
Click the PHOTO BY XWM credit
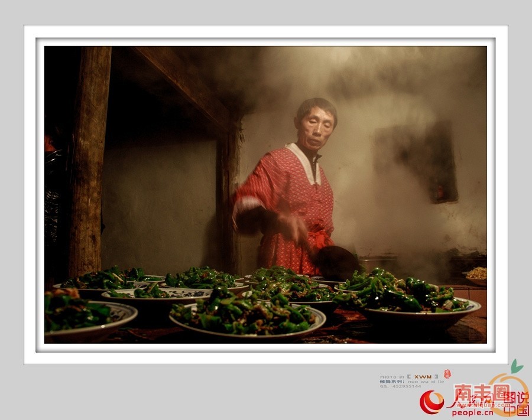[409, 376]
